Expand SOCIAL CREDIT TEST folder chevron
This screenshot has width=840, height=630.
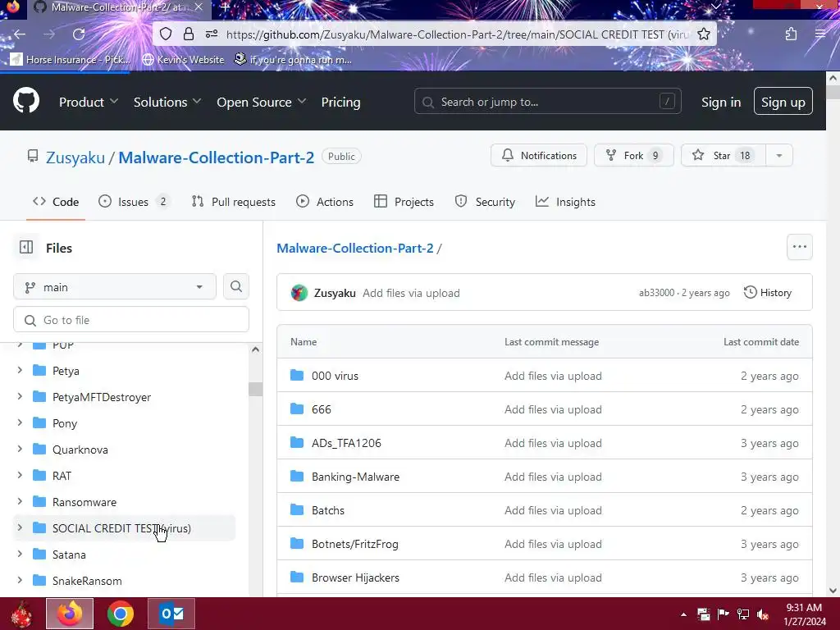20,527
